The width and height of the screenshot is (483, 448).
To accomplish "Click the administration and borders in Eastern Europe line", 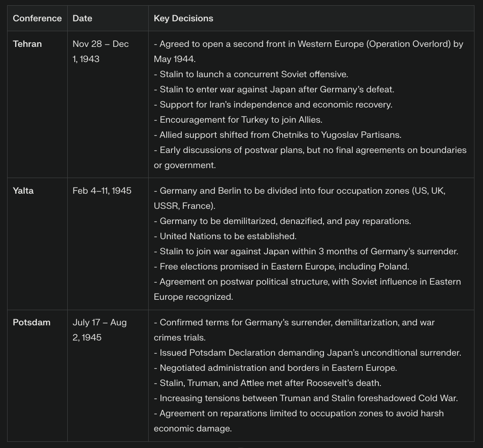I will point(276,368).
